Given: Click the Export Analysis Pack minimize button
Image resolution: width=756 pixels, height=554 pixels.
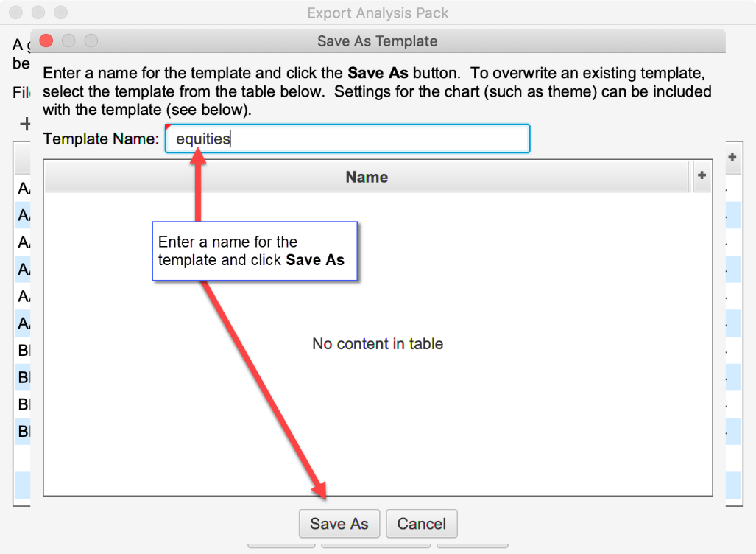Looking at the screenshot, I should coord(38,13).
